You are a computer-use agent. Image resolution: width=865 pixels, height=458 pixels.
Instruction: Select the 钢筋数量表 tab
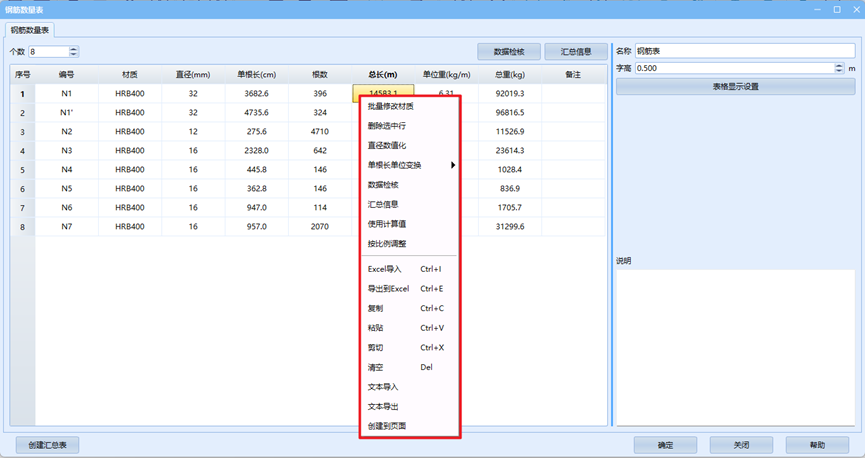pyautogui.click(x=31, y=31)
